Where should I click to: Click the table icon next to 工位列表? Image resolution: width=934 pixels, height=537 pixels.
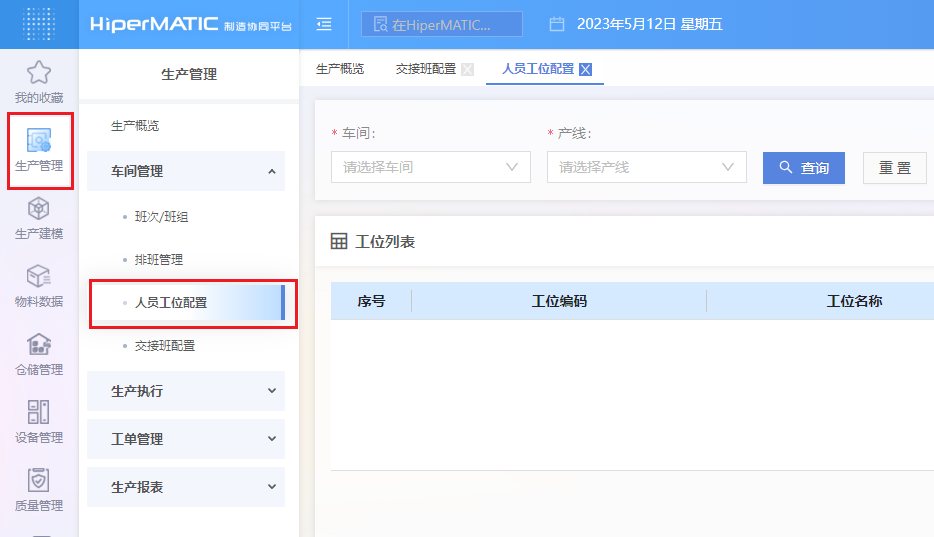pos(339,241)
